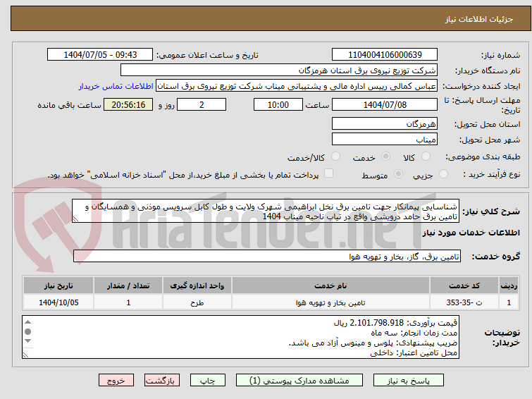The width and height of the screenshot is (532, 399).
Task: Click the ردیف column header
Action: pos(509,286)
